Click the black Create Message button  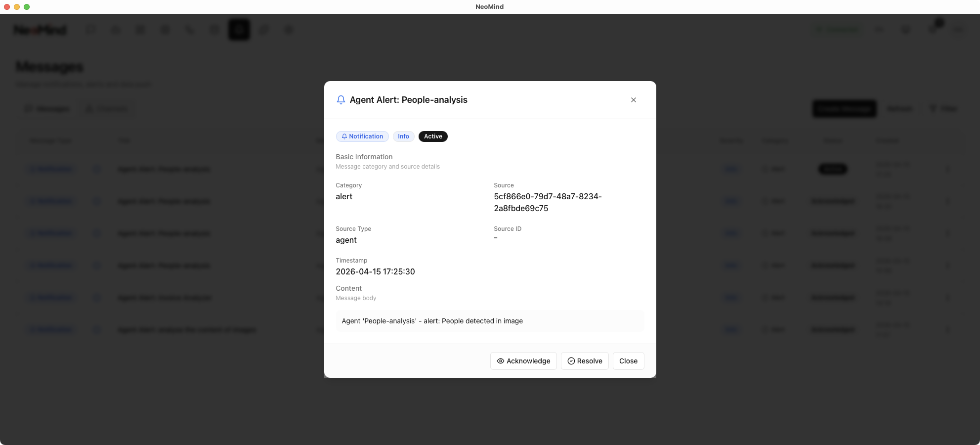coord(844,109)
